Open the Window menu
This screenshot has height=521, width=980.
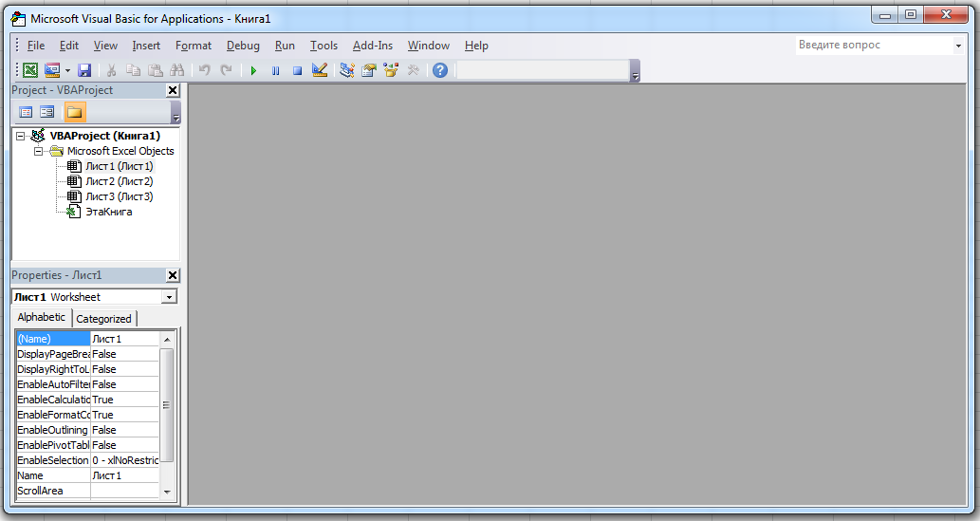coord(429,45)
